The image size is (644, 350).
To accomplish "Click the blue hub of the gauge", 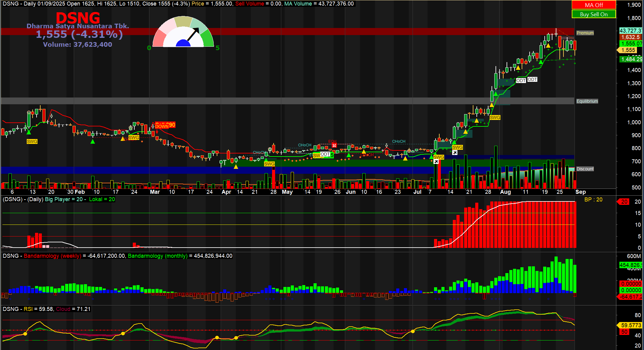I will tap(183, 43).
